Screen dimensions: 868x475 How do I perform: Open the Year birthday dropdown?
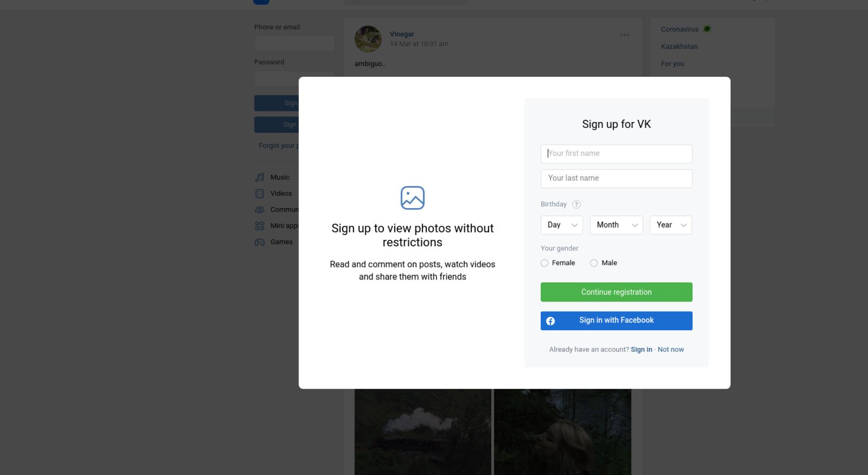click(670, 225)
